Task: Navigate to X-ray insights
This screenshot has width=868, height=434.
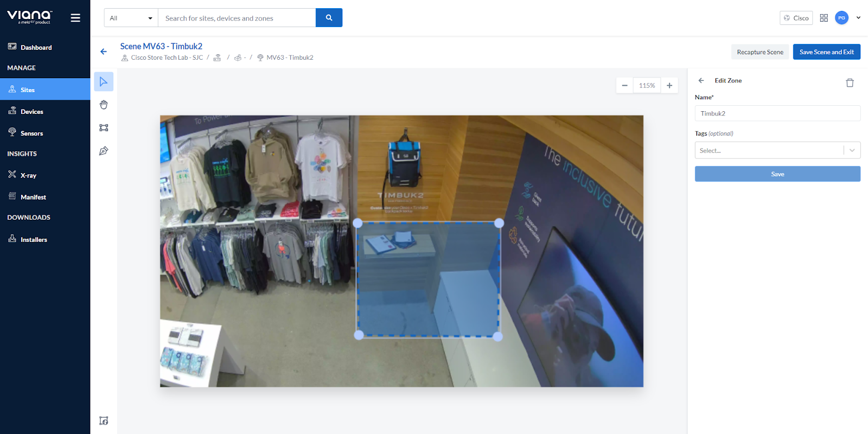Action: click(28, 175)
